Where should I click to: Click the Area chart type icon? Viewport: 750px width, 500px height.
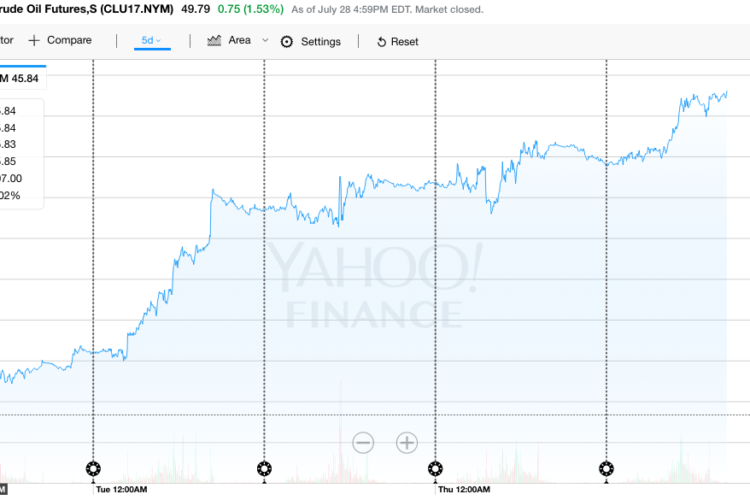pyautogui.click(x=214, y=41)
